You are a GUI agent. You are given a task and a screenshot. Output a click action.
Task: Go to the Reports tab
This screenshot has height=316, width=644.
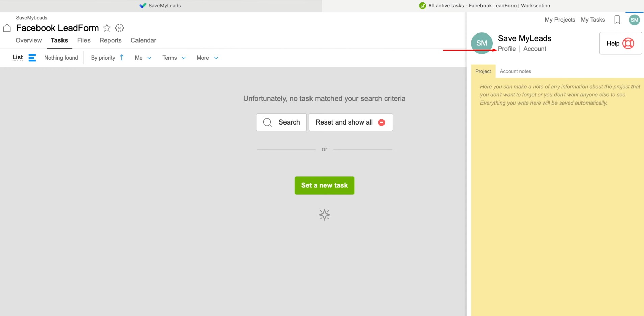[110, 40]
